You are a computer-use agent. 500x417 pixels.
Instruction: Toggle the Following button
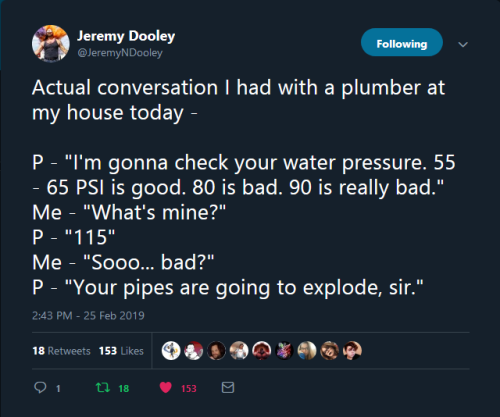(402, 42)
